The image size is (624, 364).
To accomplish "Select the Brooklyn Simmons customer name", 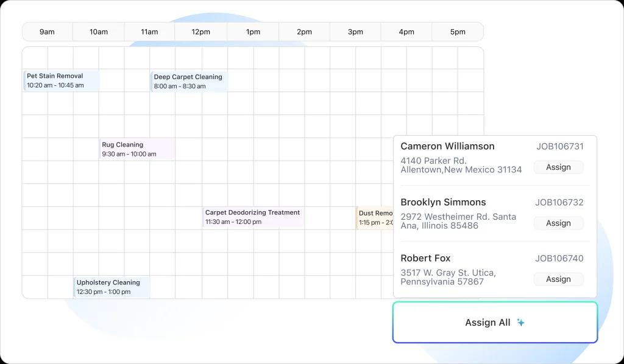I will 443,203.
